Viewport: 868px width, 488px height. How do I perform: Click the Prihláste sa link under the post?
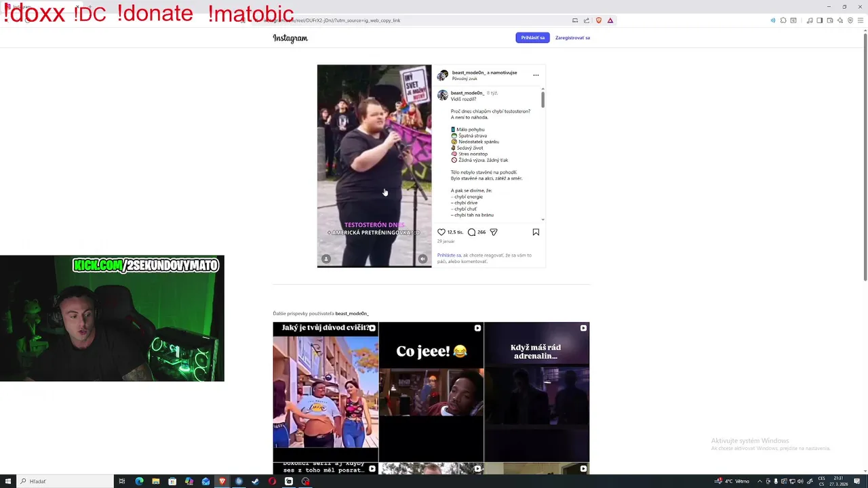point(449,256)
